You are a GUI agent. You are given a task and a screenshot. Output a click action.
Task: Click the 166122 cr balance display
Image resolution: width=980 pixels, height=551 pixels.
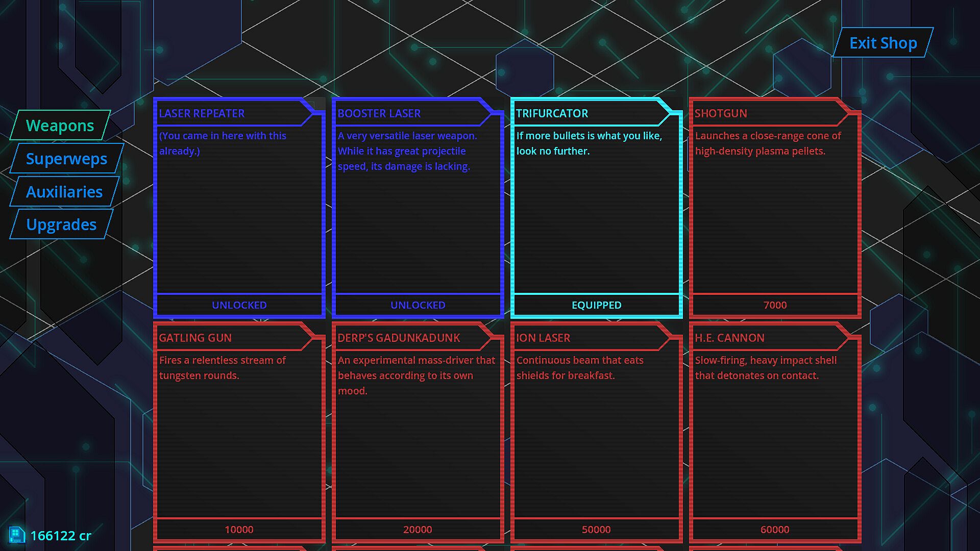61,536
